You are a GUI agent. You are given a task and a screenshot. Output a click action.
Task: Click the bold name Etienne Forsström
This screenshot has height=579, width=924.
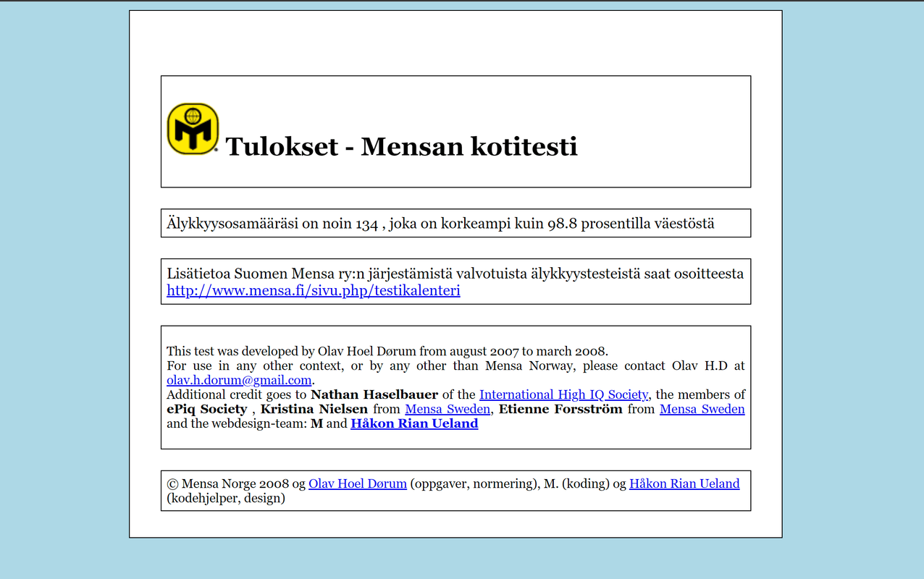click(x=560, y=409)
